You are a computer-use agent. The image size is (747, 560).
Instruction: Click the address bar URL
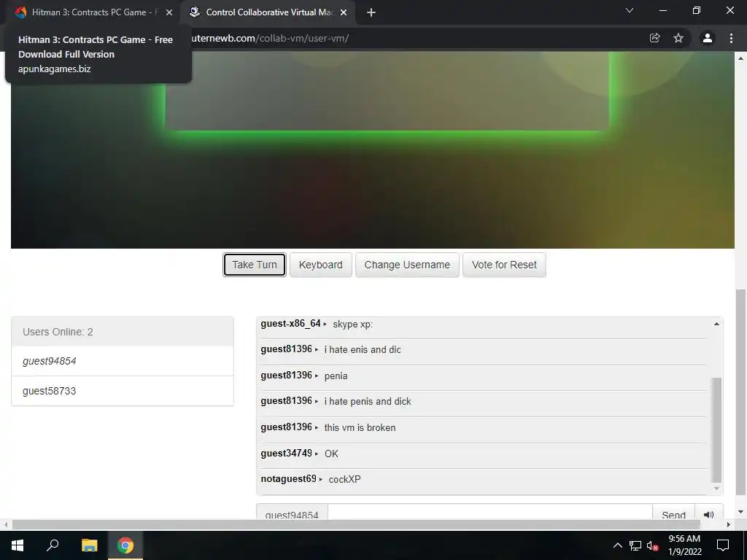[x=270, y=38]
